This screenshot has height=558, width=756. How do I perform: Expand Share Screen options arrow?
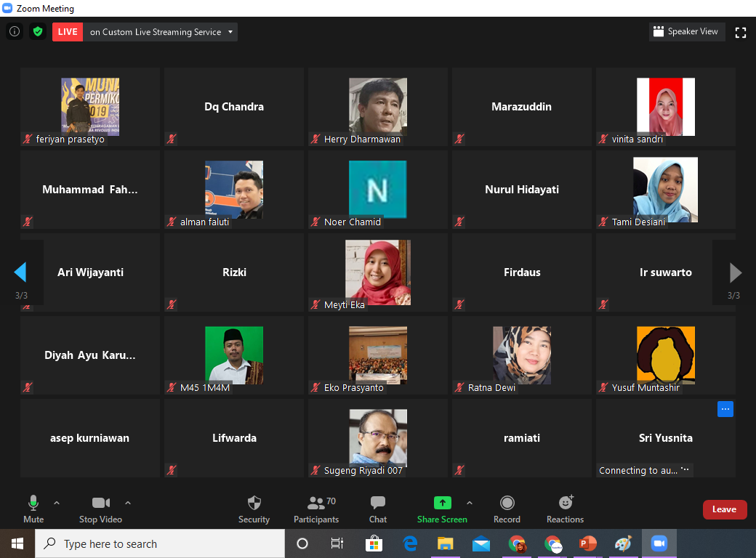coord(469,503)
